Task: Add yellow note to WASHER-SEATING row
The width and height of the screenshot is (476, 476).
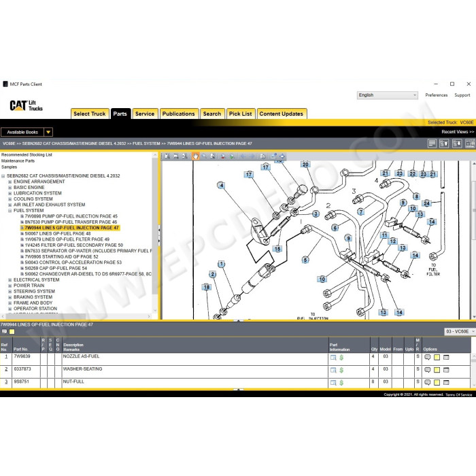Action: tap(437, 370)
